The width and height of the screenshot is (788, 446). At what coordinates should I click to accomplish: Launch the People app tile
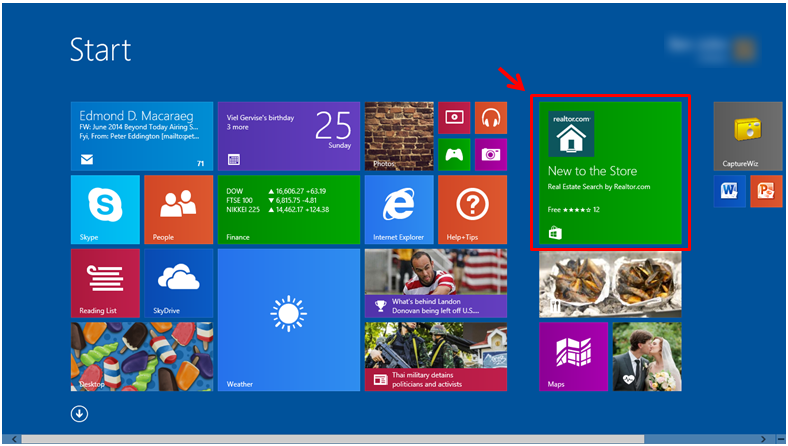tap(178, 210)
